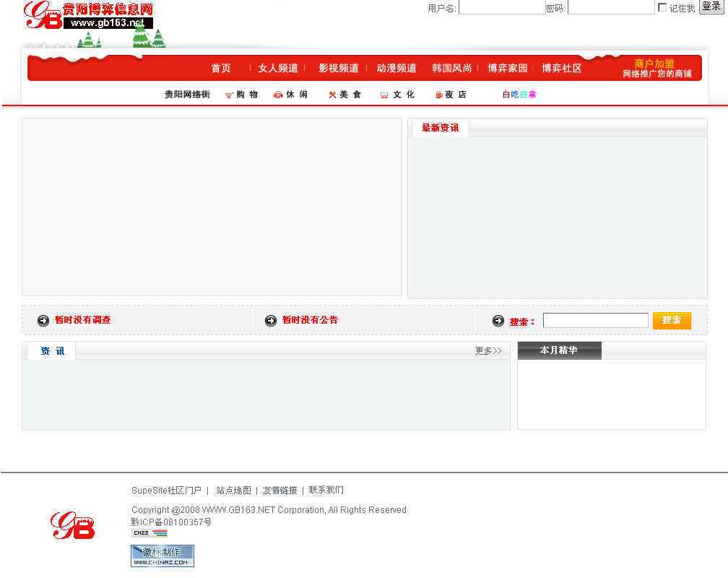Open the 联系我们 footer link
The width and height of the screenshot is (728, 578).
tap(326, 490)
